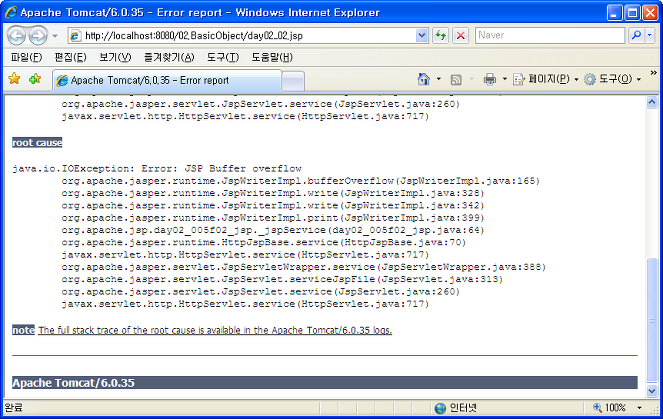Click the JspWriterImpl.bufferOverflow stack trace line
Screen dimensions: 663x419
[x=301, y=181]
